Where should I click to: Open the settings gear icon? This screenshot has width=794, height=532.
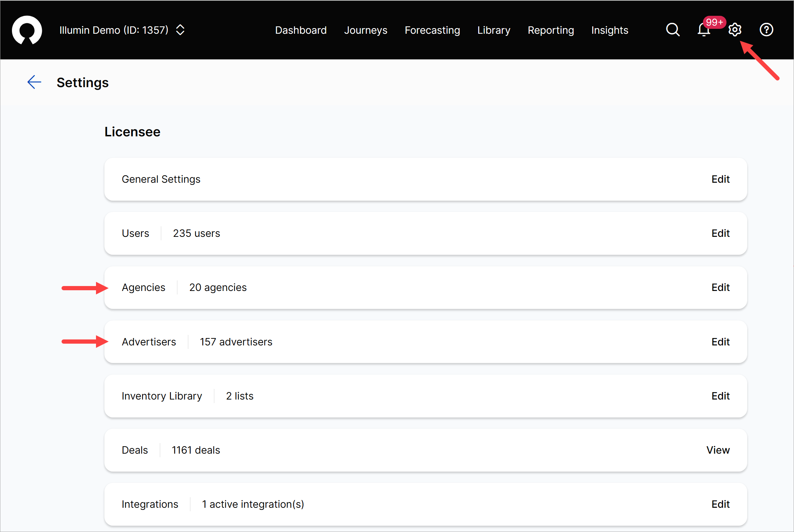(x=735, y=30)
